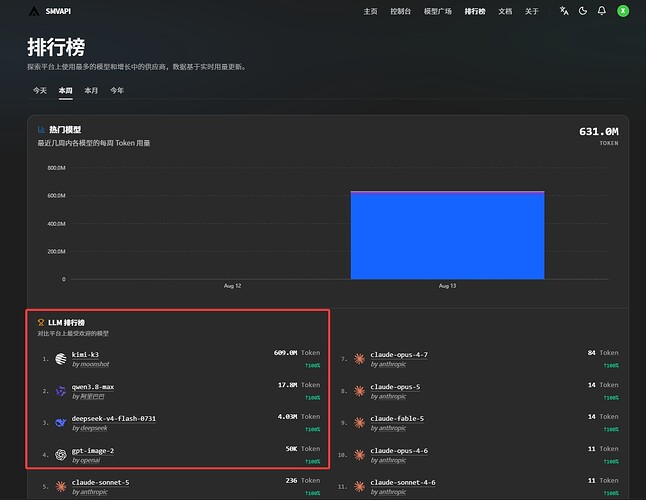646x500 pixels.
Task: Click the by openai provider link
Action: (86, 460)
